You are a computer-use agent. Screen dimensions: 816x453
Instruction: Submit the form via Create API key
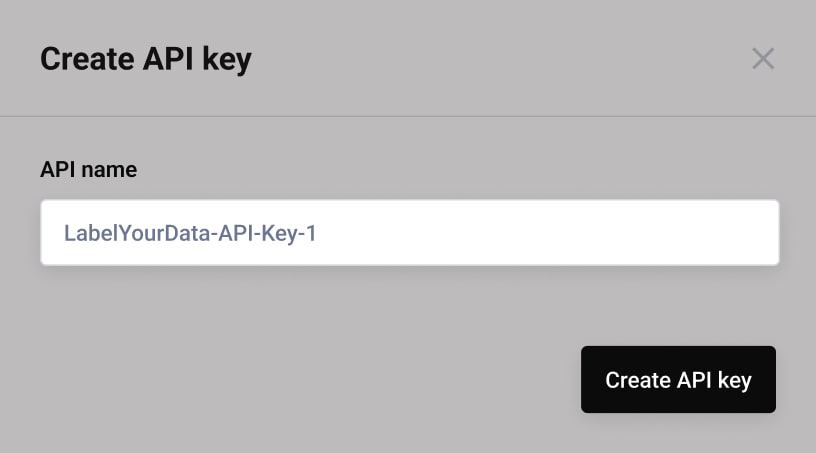678,380
